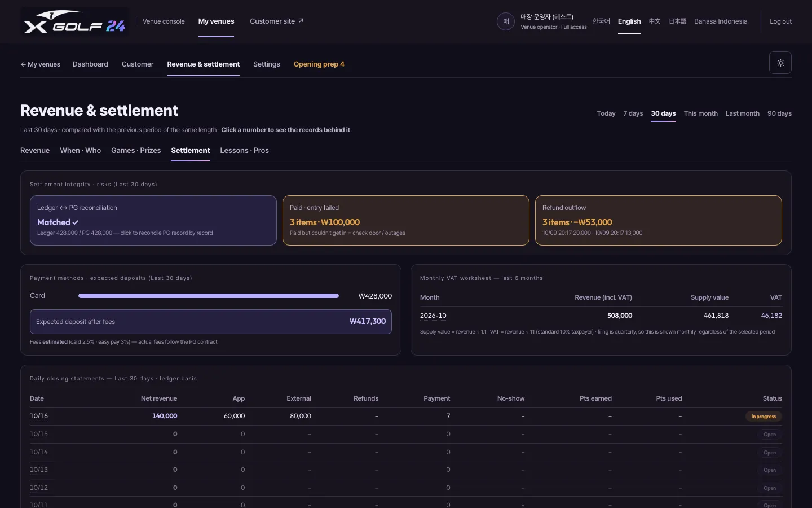812x508 pixels.
Task: Click the X Golf 24 logo
Action: coord(74,21)
